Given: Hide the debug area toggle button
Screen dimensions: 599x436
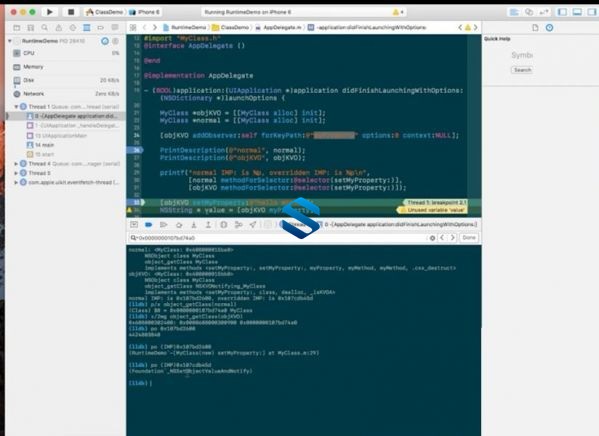Looking at the screenshot, I should tap(134, 225).
